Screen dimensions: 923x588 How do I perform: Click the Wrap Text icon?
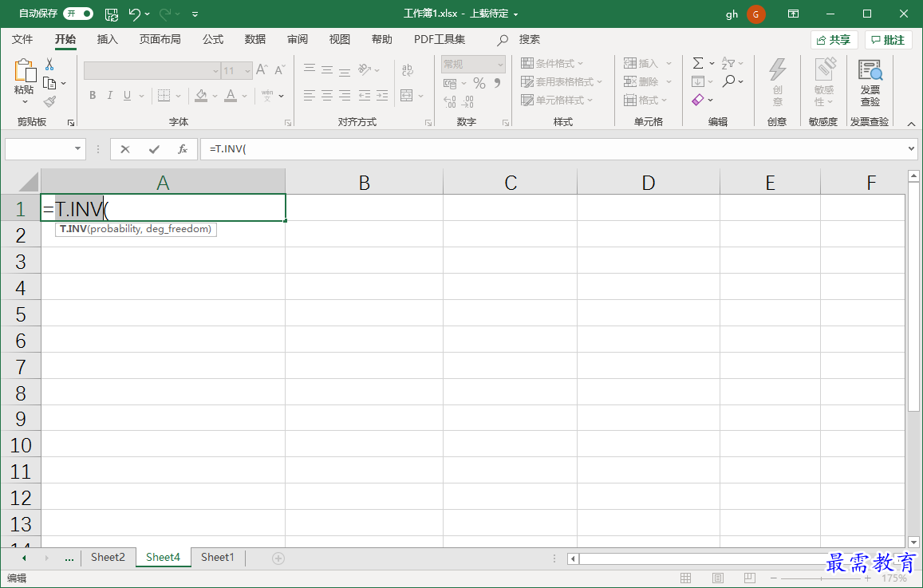408,70
